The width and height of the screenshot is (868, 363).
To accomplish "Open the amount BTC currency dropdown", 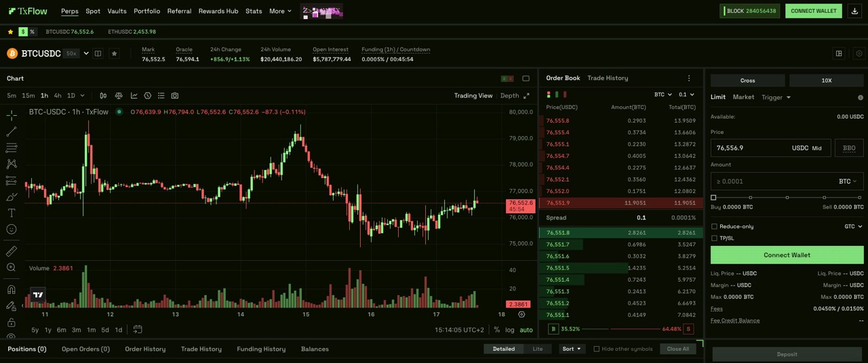I will [848, 181].
